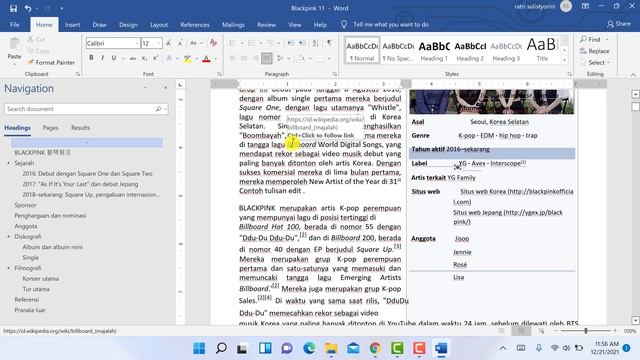
Task: Click the Increase Indent icon
Action: point(302,43)
